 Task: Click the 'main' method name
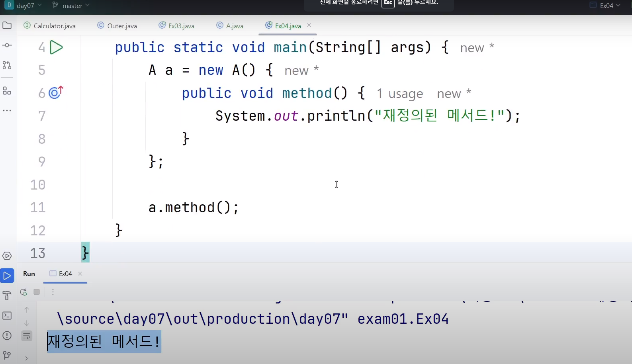point(290,47)
